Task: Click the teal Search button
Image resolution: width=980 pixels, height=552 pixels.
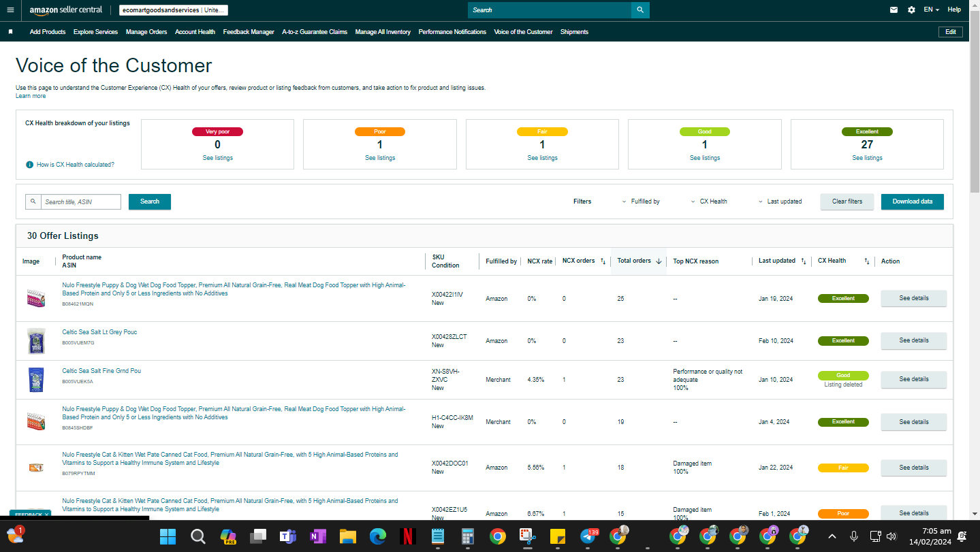Action: 150,201
